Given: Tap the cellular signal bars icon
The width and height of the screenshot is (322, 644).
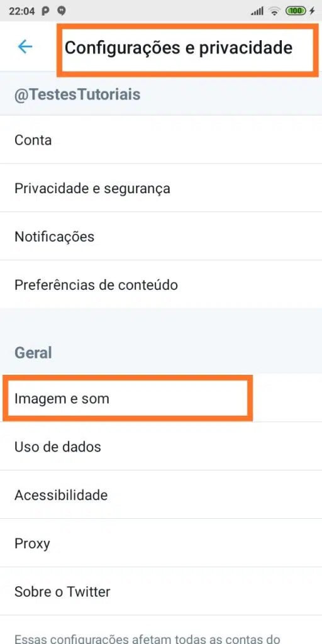Looking at the screenshot, I should click(x=257, y=11).
